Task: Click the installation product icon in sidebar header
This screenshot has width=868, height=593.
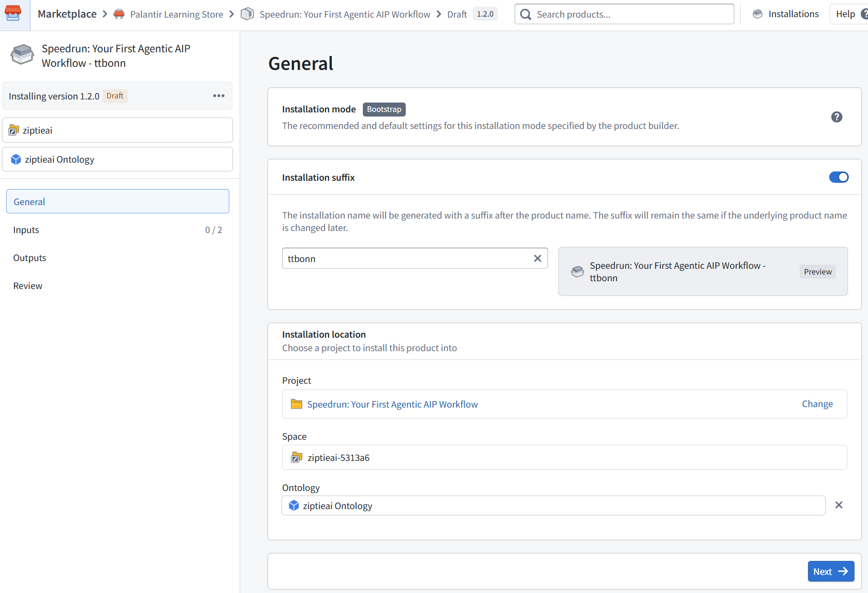Action: (x=22, y=54)
